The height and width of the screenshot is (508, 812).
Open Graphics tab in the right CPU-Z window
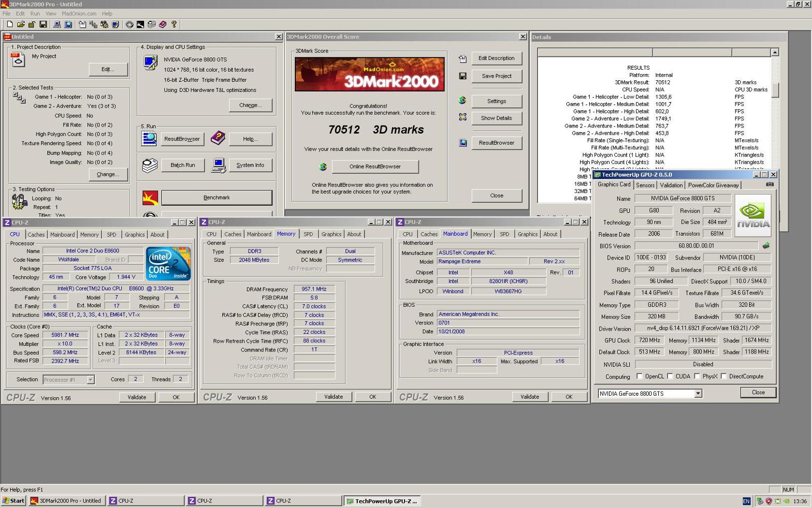[x=527, y=234]
